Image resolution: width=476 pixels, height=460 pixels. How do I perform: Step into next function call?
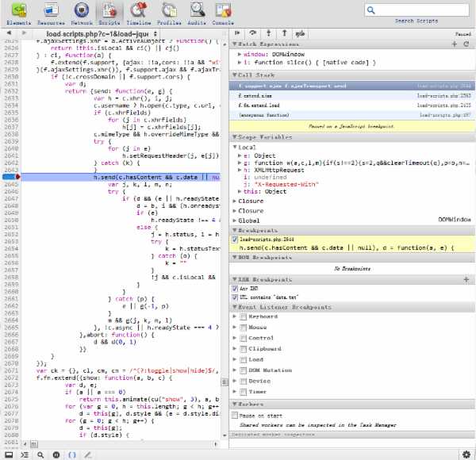coord(269,33)
